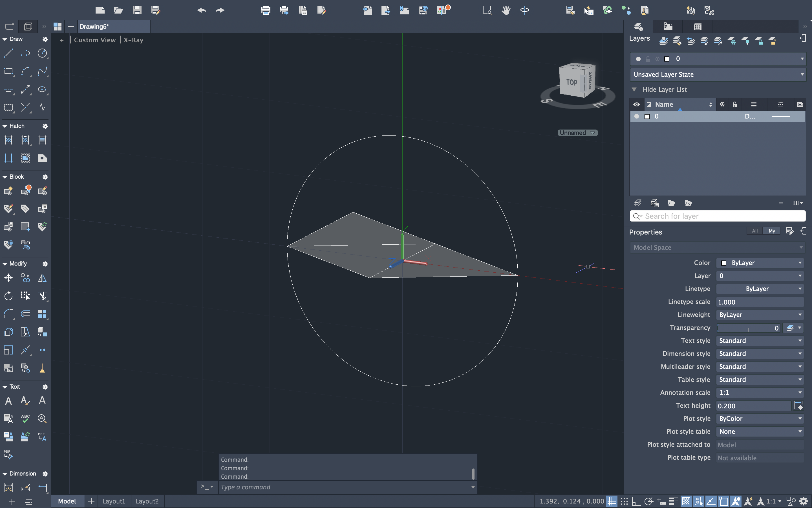Collapse the Modify panel section

(x=5, y=264)
